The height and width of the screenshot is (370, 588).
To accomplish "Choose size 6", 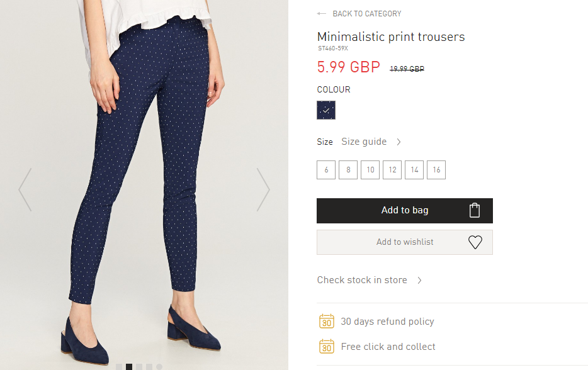I will click(x=326, y=170).
